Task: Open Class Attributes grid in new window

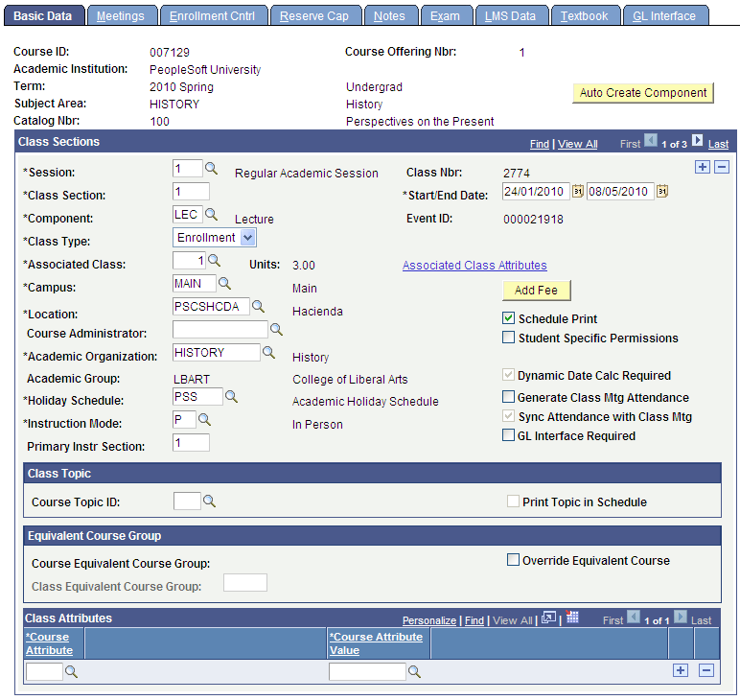Action: point(548,618)
